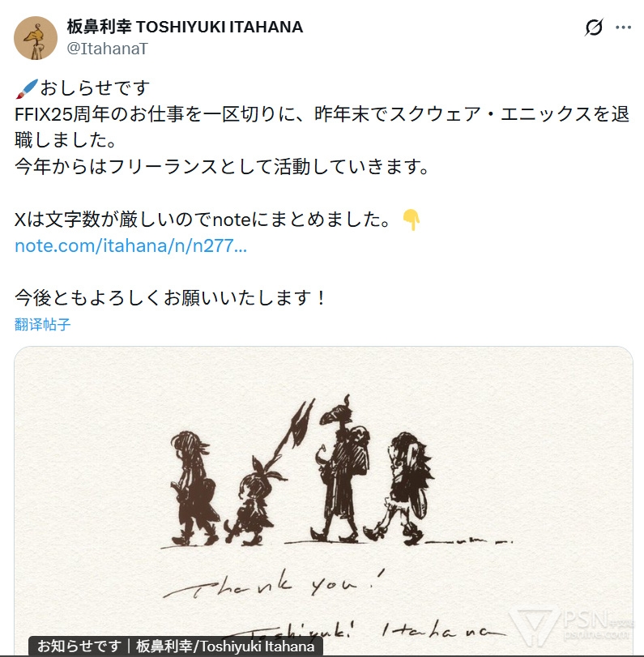
Task: Click the closing line 今後ともよろしくお願いいたします
Action: click(169, 298)
